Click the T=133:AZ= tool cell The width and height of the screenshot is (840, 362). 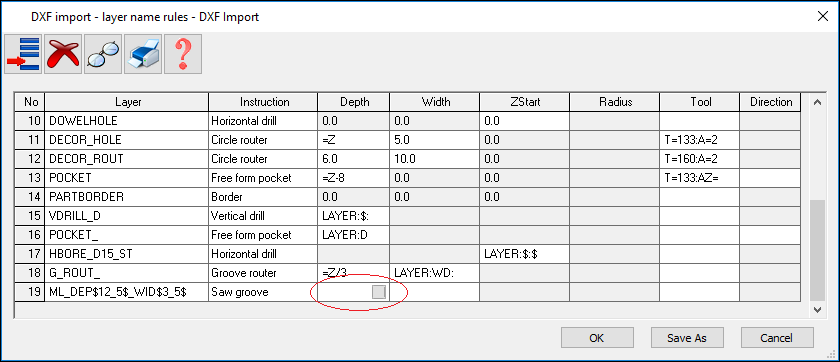tap(700, 178)
